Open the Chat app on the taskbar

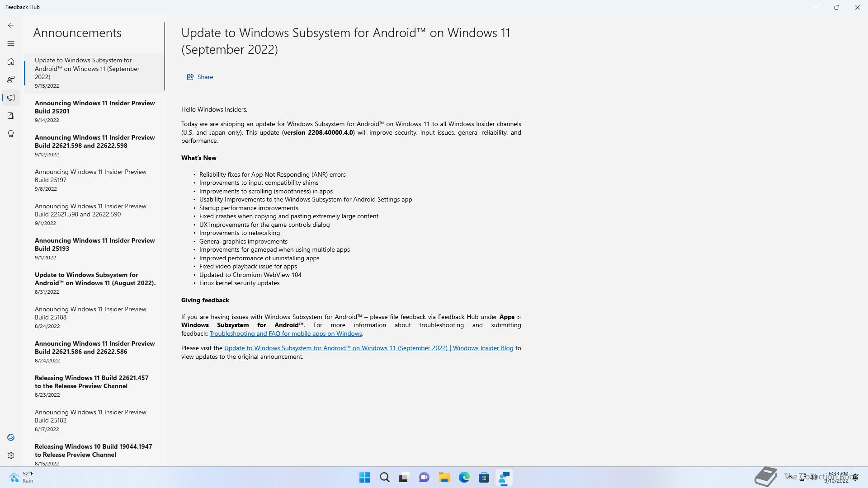[424, 478]
